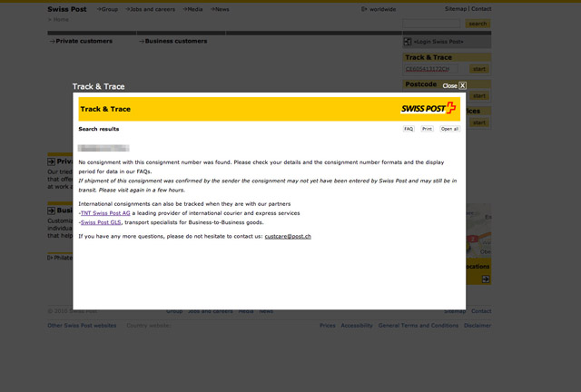Open Jobs and careers in the top navigation
This screenshot has height=392, width=581.
click(x=150, y=9)
